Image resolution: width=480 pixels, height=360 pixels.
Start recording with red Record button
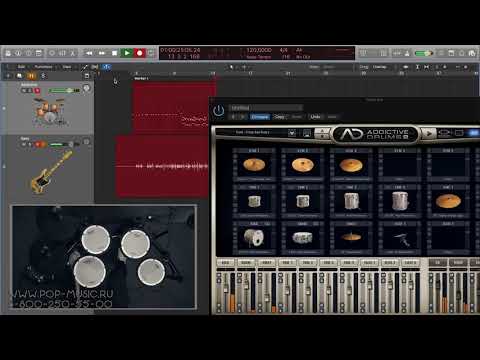pos(140,53)
